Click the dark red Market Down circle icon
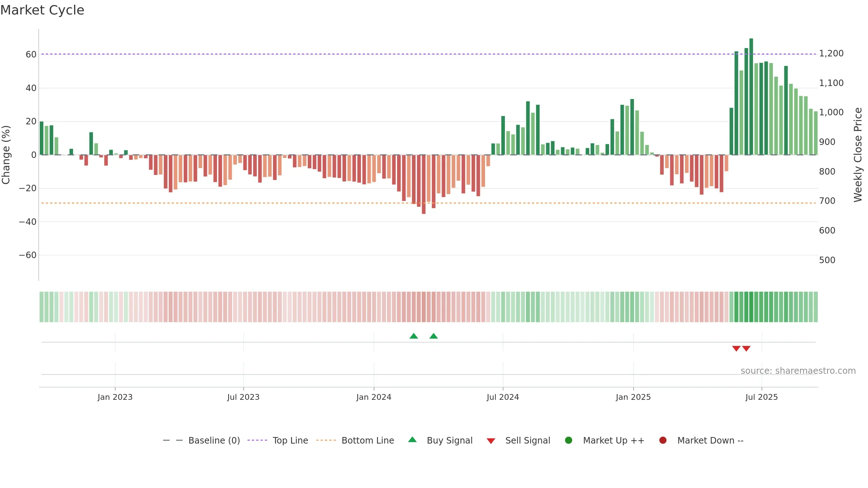868x488 pixels. 663,440
